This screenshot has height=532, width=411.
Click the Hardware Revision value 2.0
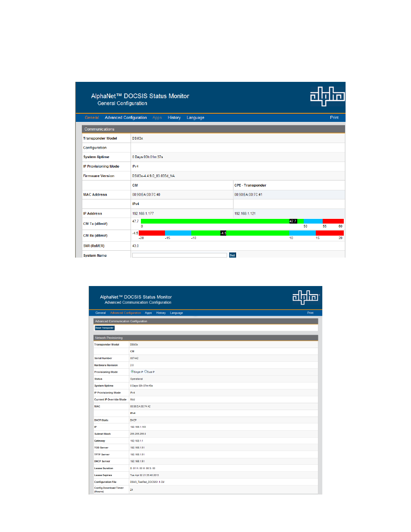[132, 365]
